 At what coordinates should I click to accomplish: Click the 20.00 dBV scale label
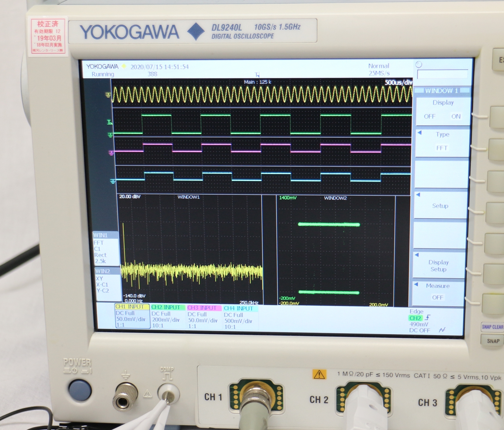pos(130,196)
